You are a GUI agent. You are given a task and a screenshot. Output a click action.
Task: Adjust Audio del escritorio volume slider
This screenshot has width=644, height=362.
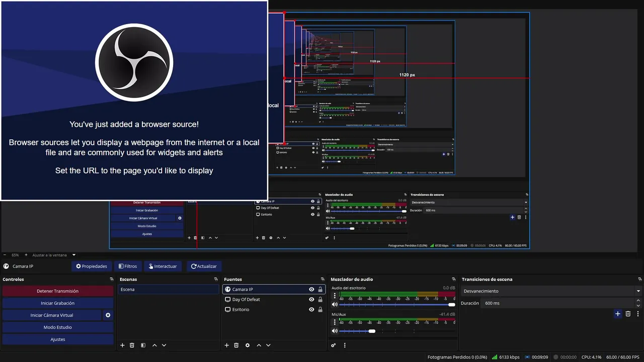tap(397, 305)
